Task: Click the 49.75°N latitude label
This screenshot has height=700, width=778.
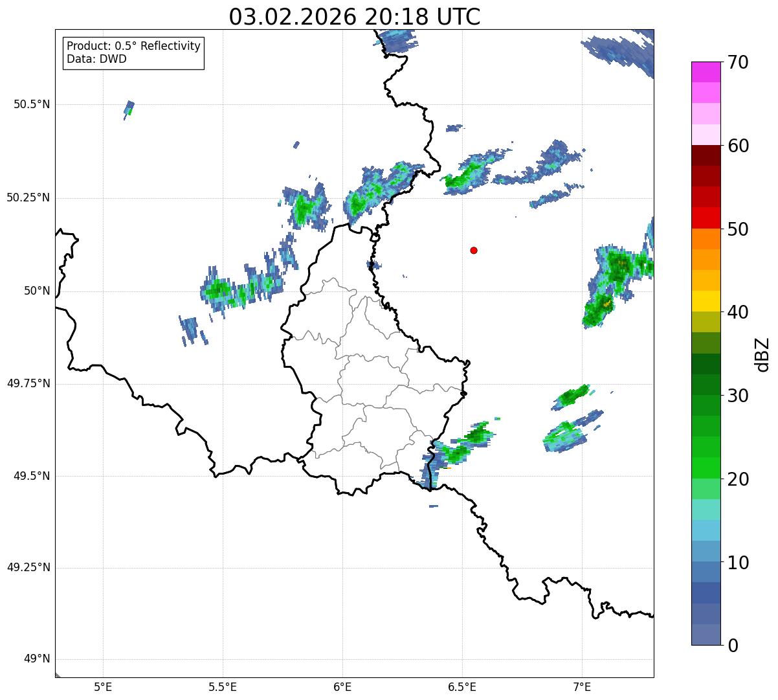Action: [x=28, y=383]
